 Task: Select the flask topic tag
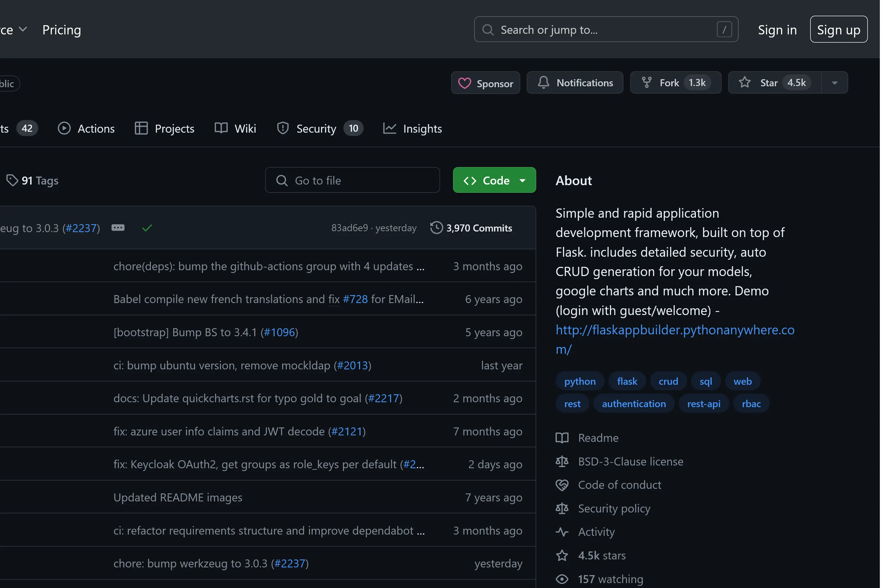(x=627, y=381)
